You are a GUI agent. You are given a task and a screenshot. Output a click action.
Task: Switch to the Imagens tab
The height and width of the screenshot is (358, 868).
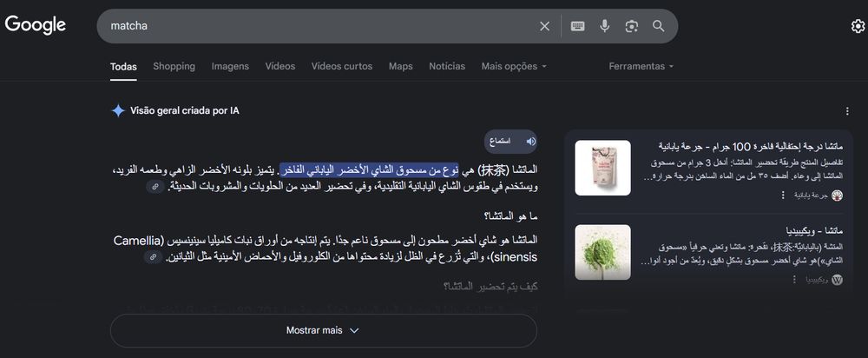(230, 66)
